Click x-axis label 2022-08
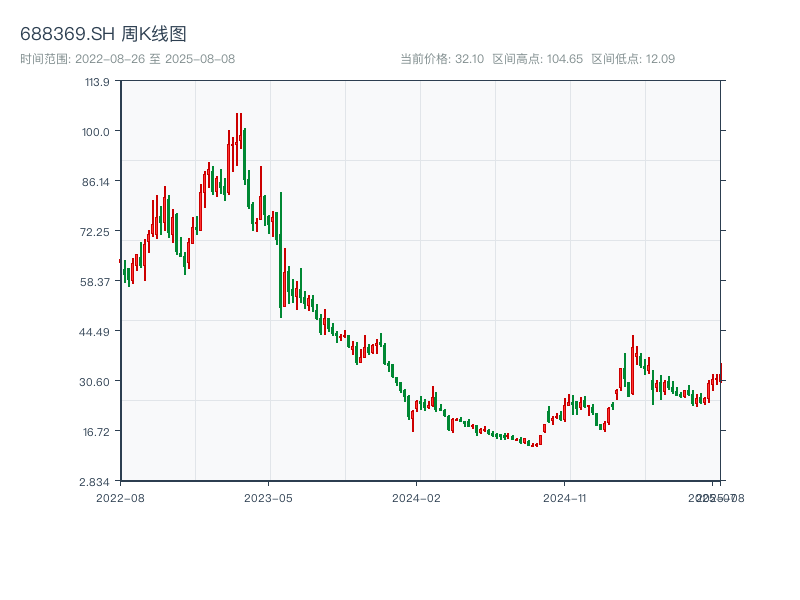 pos(120,498)
